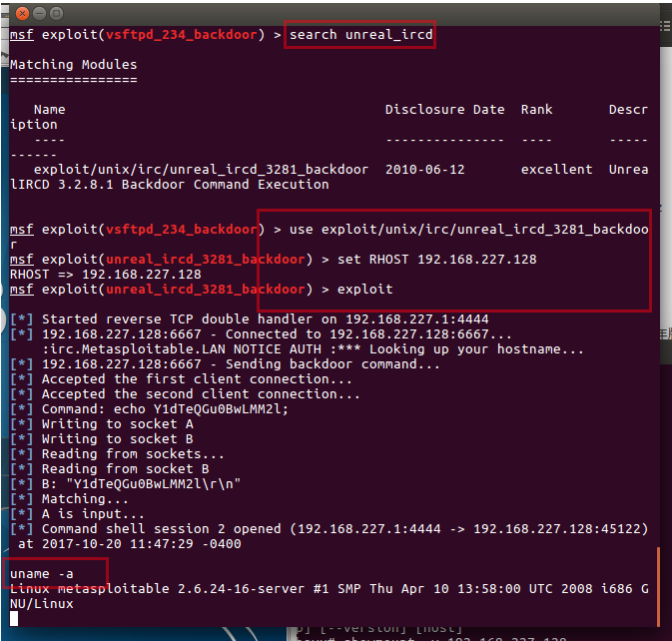The width and height of the screenshot is (672, 641).
Task: Click module path exploit/unix/irc/unreal_ircd_3281_backdoor in results
Action: click(x=201, y=170)
